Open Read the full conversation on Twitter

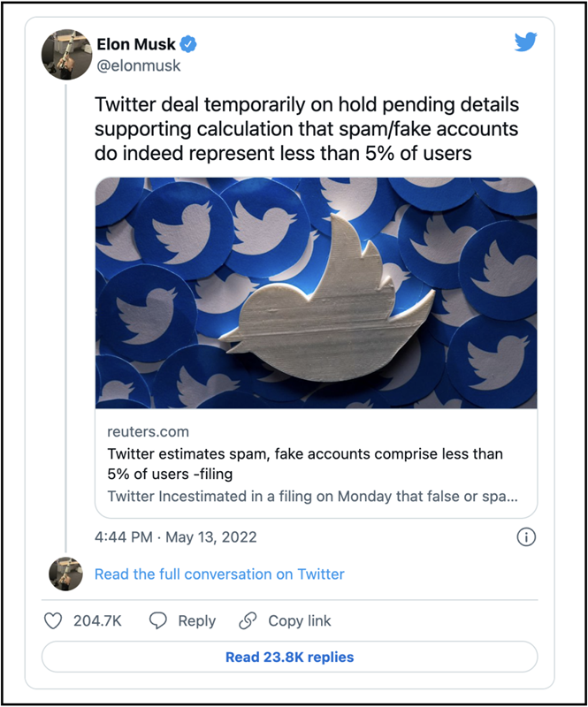220,574
